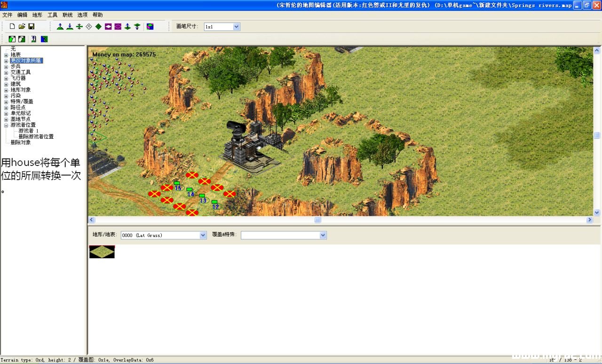The image size is (602, 364).
Task: Expand the 建筑 tree node
Action: click(6, 84)
